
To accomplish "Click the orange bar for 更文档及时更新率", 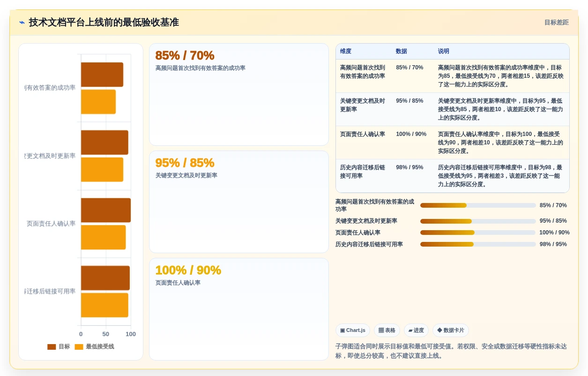I will (102, 170).
